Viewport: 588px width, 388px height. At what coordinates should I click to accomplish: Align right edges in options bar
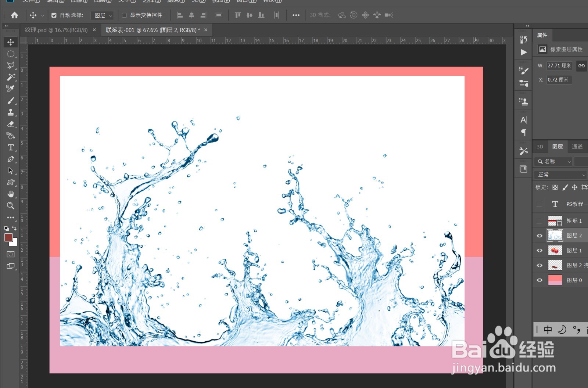pyautogui.click(x=203, y=15)
